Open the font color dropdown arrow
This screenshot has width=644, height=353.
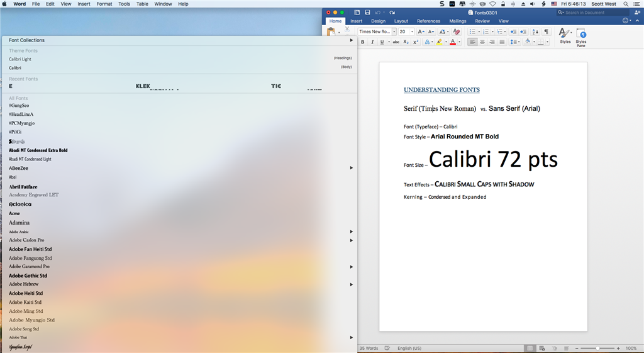pos(459,42)
